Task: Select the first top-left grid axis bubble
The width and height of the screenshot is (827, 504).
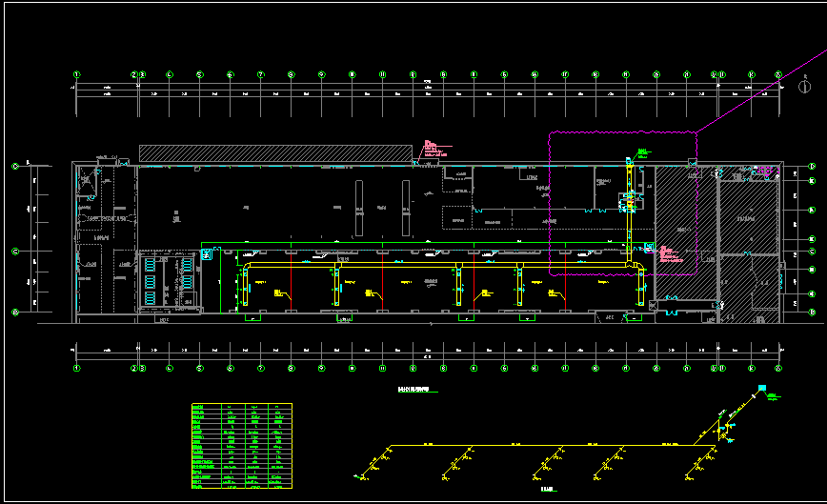Action: [78, 74]
